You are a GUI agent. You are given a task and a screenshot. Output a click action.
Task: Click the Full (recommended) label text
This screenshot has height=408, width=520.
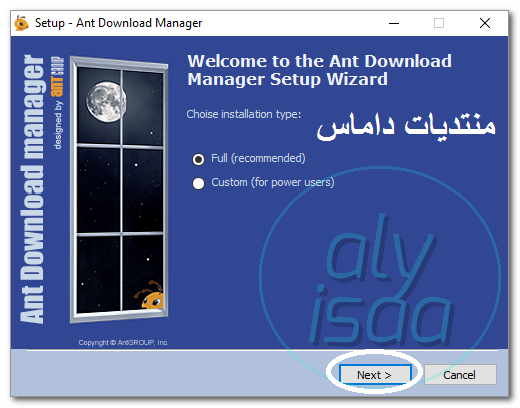(x=258, y=158)
